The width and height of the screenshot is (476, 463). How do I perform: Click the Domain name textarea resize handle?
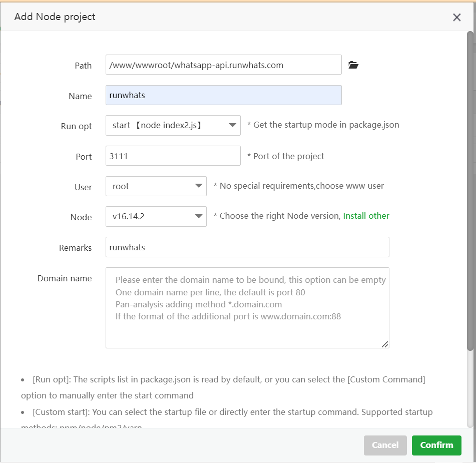tap(385, 344)
